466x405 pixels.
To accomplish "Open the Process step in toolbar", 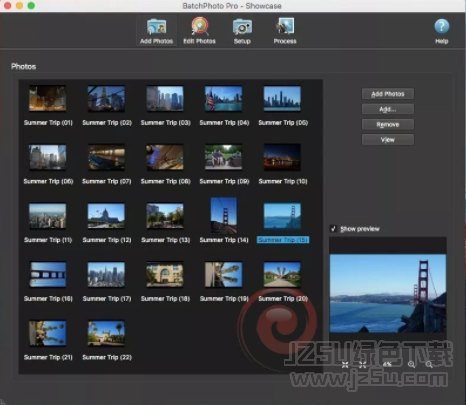I will coord(285,31).
